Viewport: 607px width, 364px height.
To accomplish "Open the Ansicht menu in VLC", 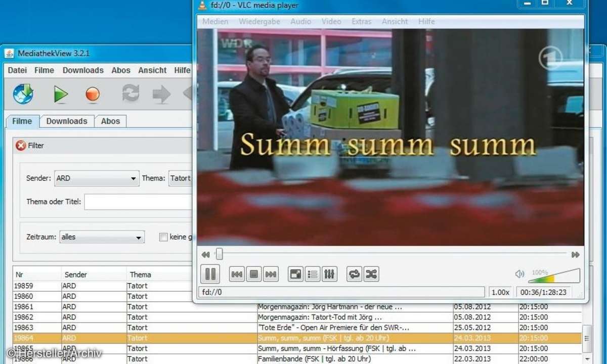I will point(395,21).
